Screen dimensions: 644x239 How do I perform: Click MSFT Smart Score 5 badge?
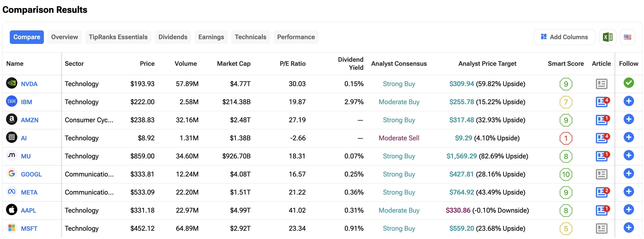coord(566,229)
